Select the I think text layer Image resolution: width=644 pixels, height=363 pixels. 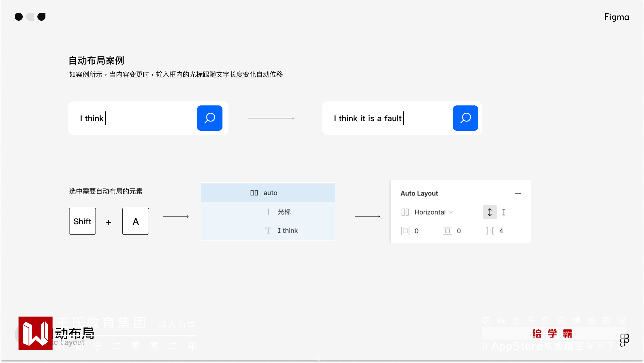click(x=287, y=231)
